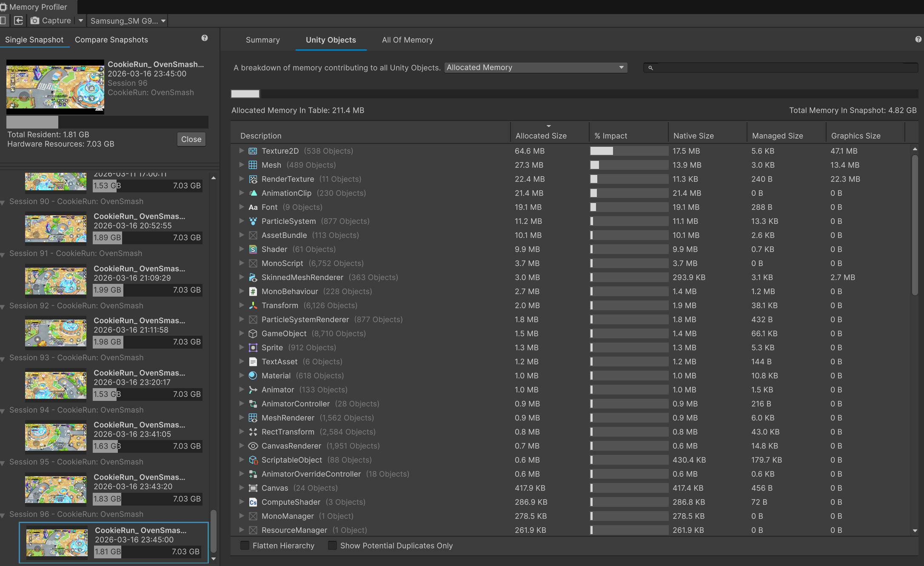The height and width of the screenshot is (566, 924).
Task: Collapse the Session 93 group
Action: pyautogui.click(x=3, y=359)
